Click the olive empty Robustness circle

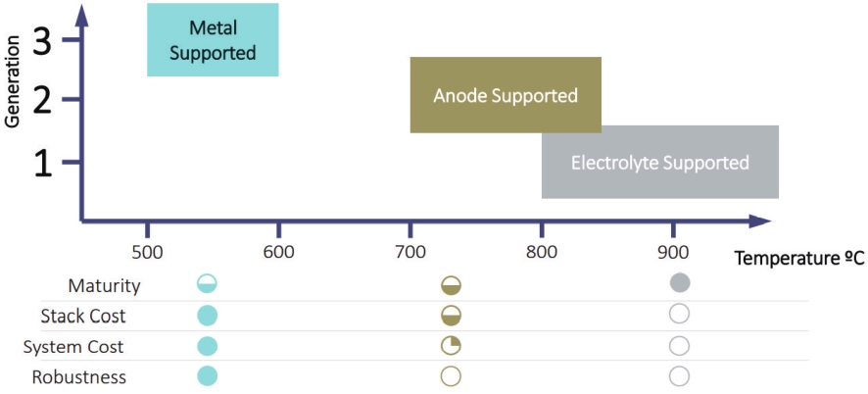click(452, 376)
